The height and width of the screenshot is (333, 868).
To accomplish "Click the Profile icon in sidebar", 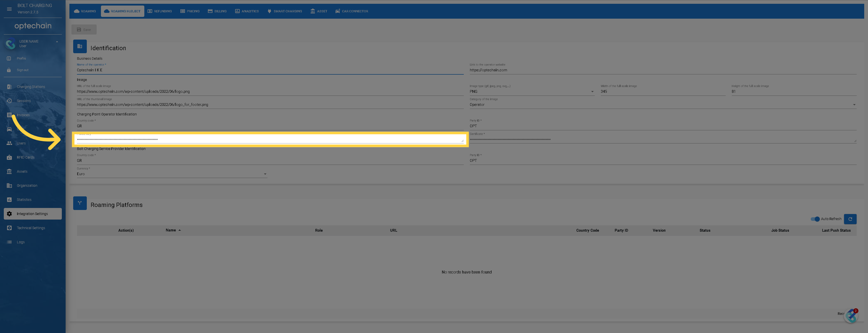I will pyautogui.click(x=9, y=58).
